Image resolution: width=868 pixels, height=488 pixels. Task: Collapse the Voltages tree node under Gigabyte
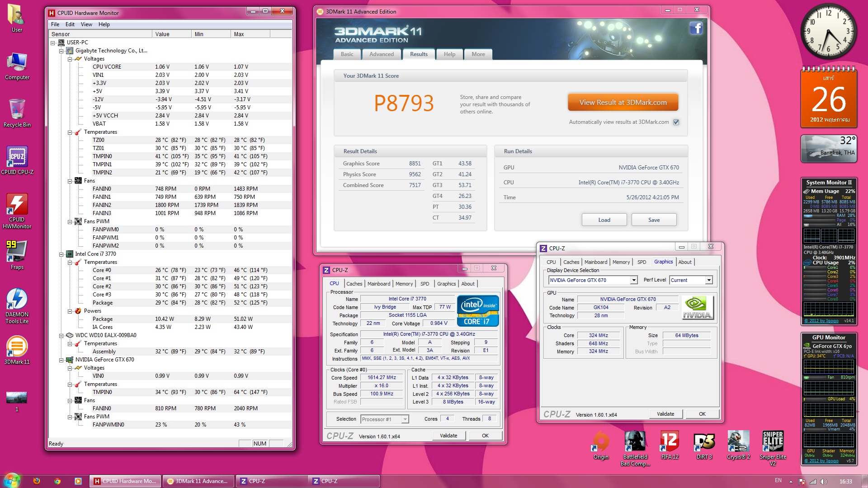coord(70,59)
